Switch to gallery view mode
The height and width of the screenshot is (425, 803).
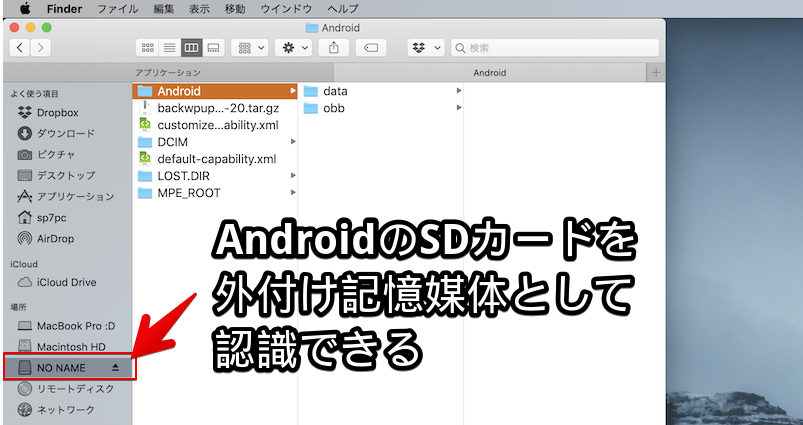coord(212,47)
